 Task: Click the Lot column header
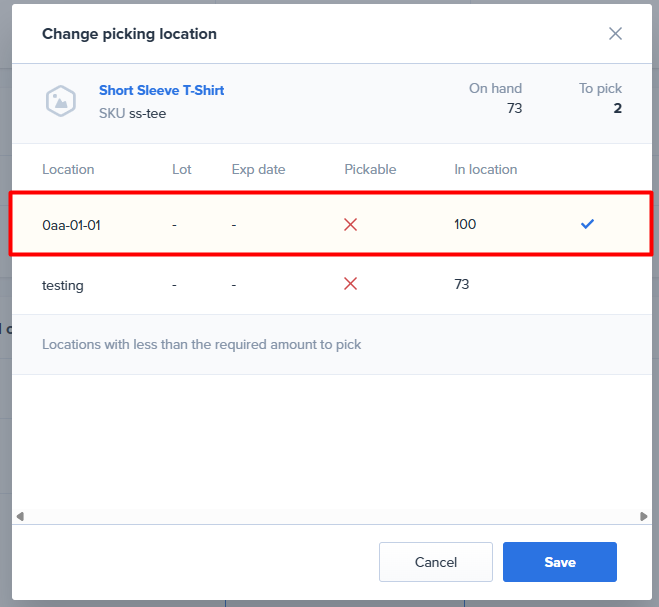(181, 169)
